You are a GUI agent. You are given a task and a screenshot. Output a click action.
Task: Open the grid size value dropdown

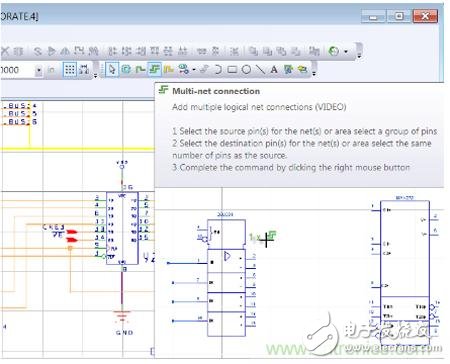39,70
